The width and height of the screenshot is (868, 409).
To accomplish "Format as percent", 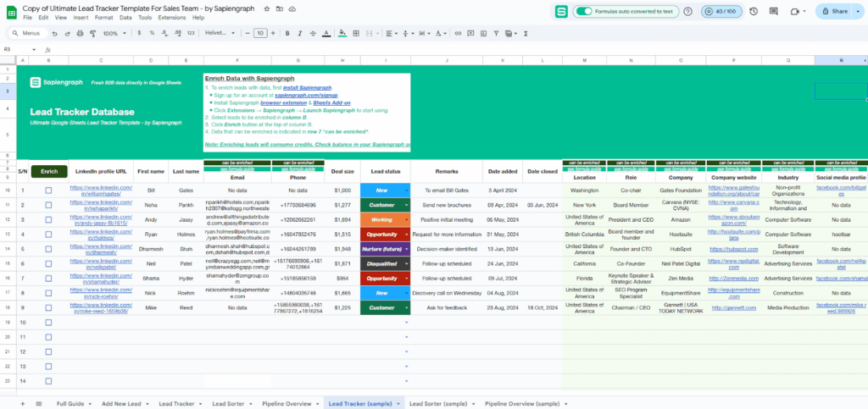I will tap(153, 33).
